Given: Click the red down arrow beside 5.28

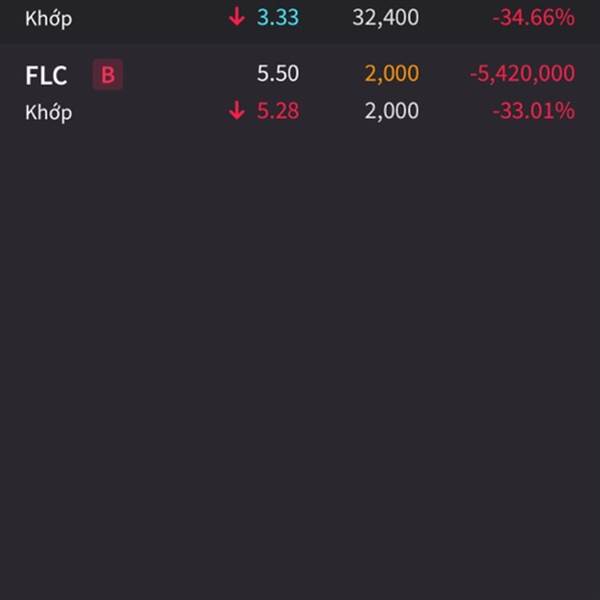Looking at the screenshot, I should point(237,111).
